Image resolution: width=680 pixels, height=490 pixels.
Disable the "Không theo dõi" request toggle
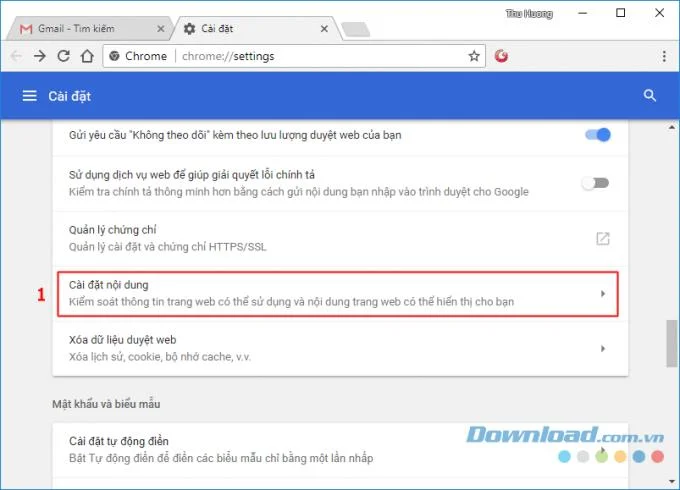coord(598,135)
